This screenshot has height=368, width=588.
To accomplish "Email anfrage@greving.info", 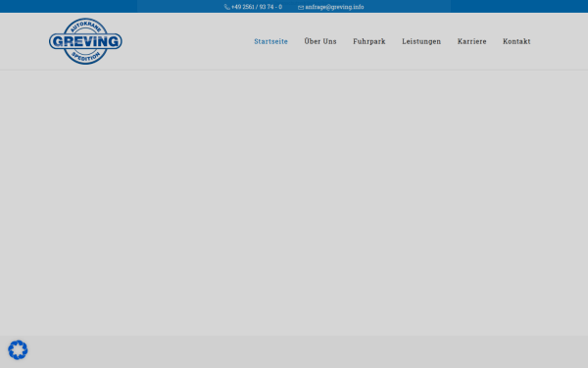I will click(334, 7).
